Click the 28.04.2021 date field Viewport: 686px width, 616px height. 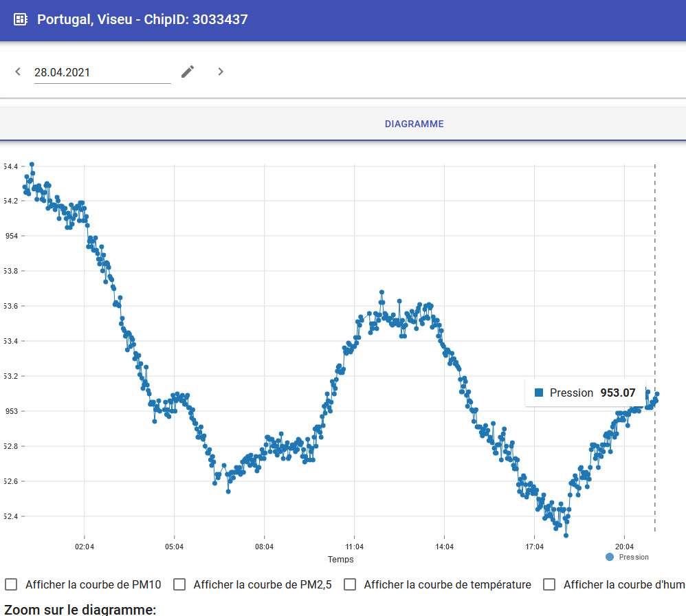pyautogui.click(x=102, y=72)
